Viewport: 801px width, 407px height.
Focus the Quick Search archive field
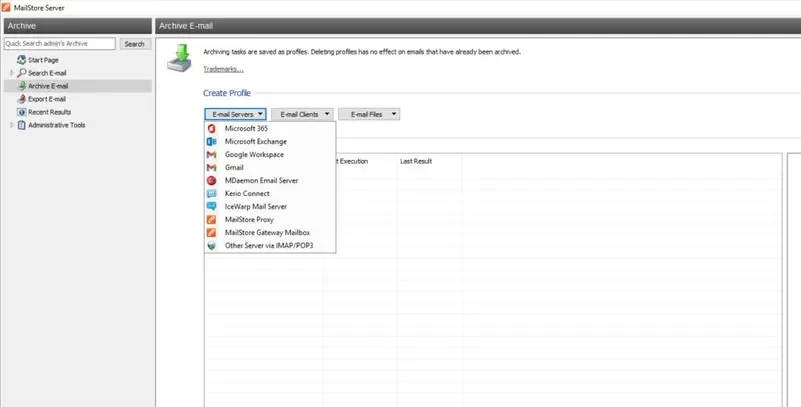(60, 44)
